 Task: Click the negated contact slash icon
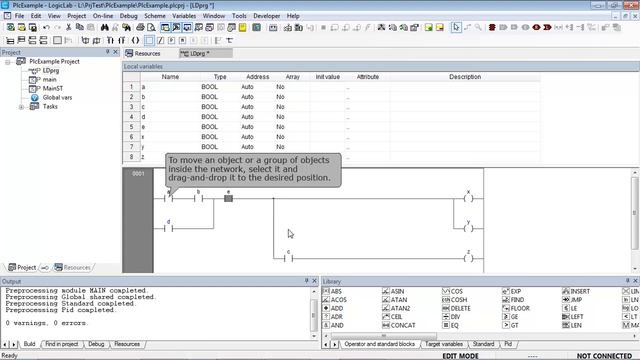click(160, 40)
